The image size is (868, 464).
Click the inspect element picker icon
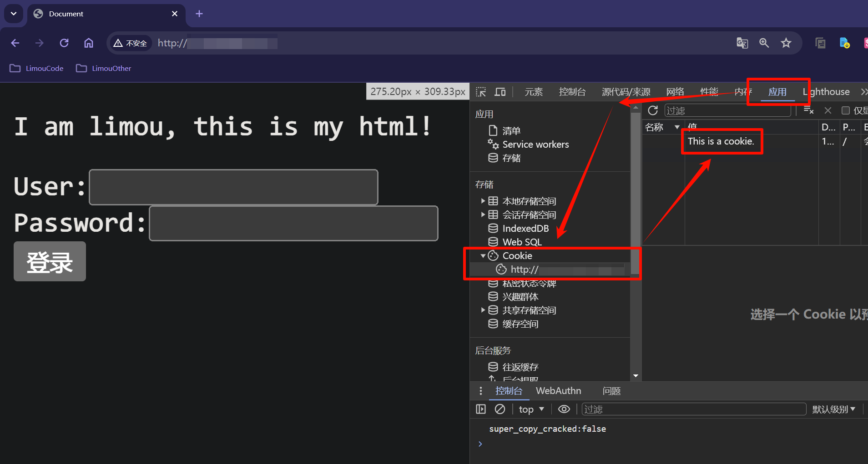click(481, 92)
